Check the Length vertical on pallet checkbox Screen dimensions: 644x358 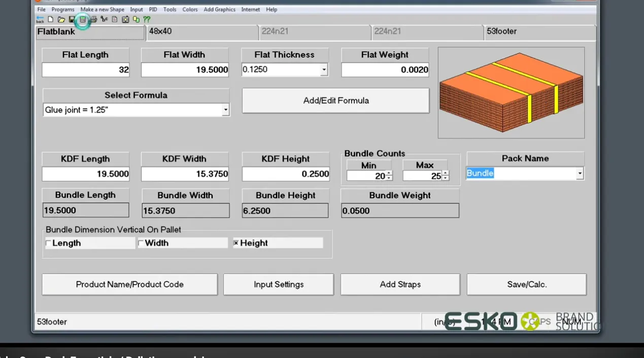click(x=49, y=243)
